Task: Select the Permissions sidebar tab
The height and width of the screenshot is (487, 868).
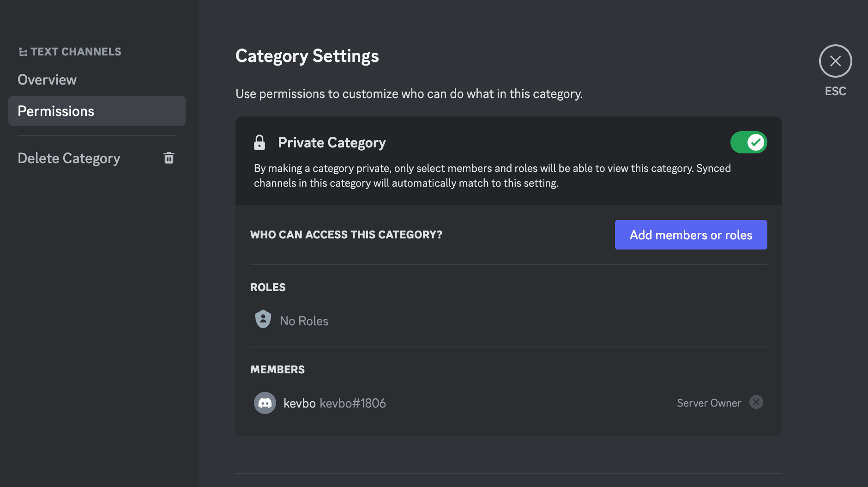Action: tap(97, 111)
